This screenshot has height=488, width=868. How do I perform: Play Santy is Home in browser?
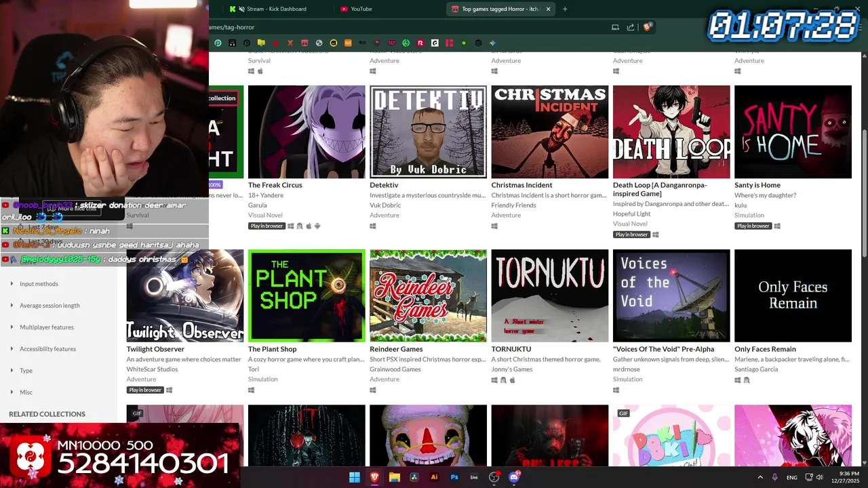(x=753, y=226)
